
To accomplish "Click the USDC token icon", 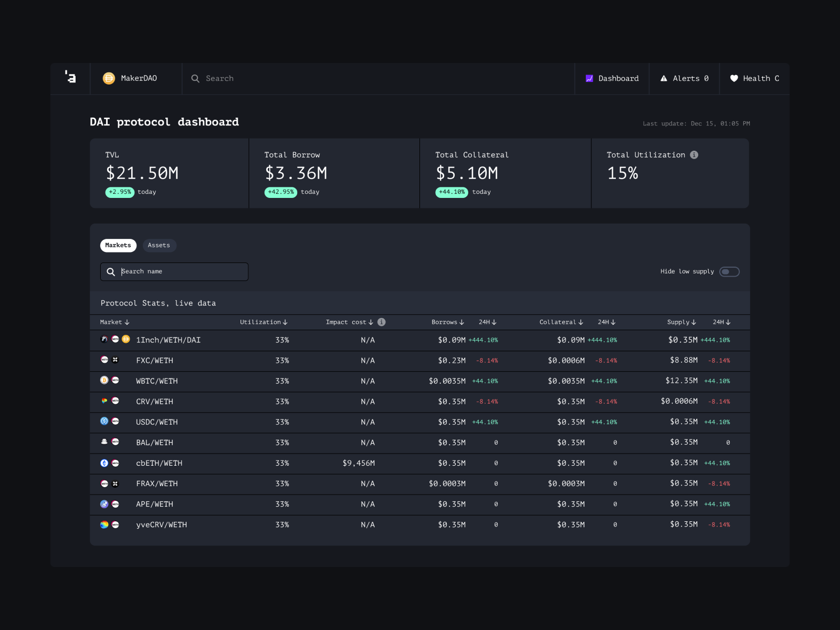I will pyautogui.click(x=104, y=421).
